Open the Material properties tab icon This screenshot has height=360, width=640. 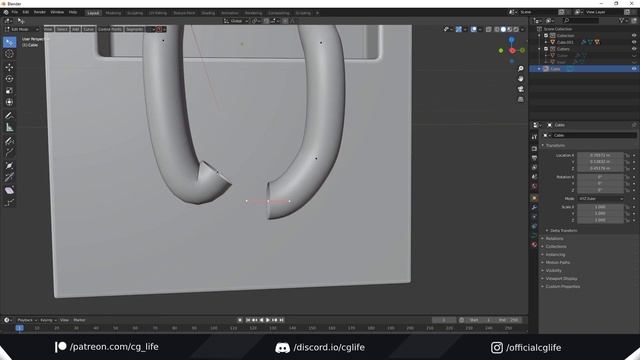[534, 245]
